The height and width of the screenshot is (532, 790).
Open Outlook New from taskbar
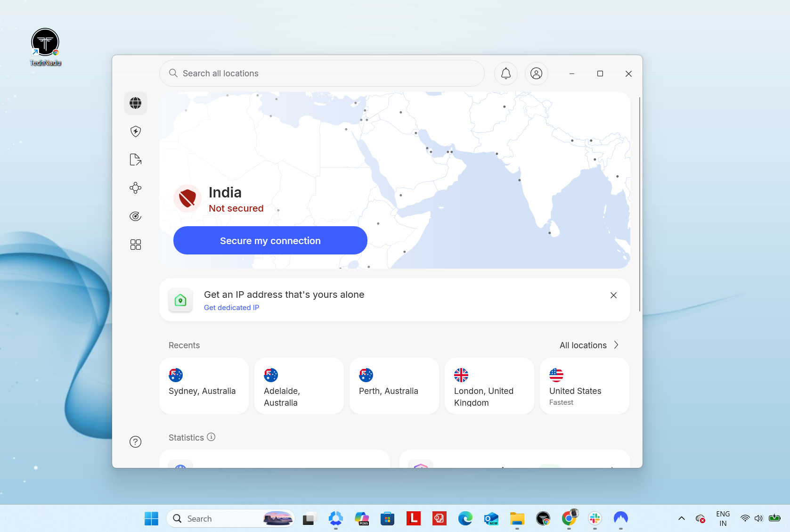click(x=491, y=518)
